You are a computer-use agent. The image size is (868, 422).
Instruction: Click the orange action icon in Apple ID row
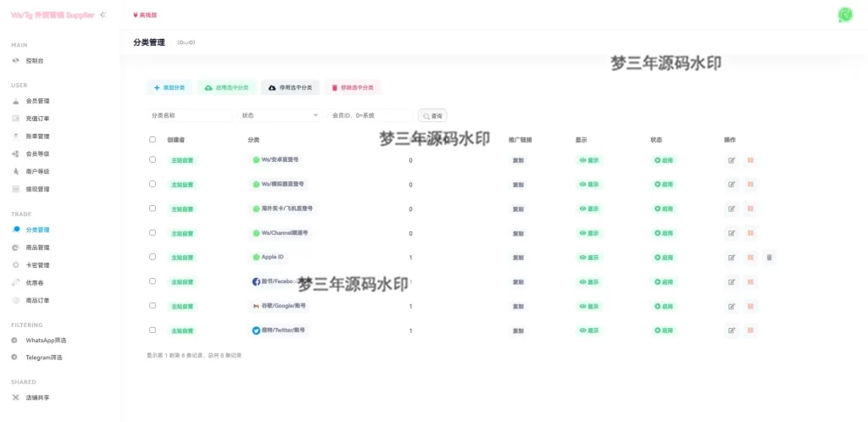coord(750,257)
